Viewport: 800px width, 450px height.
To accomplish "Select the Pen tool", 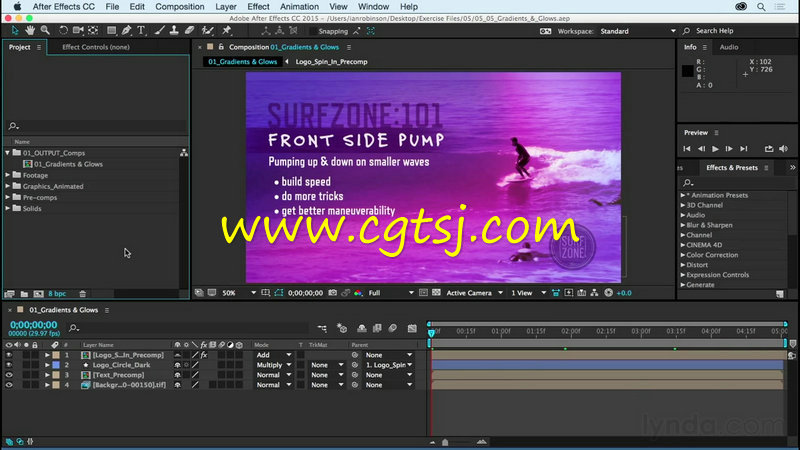I will tap(126, 31).
